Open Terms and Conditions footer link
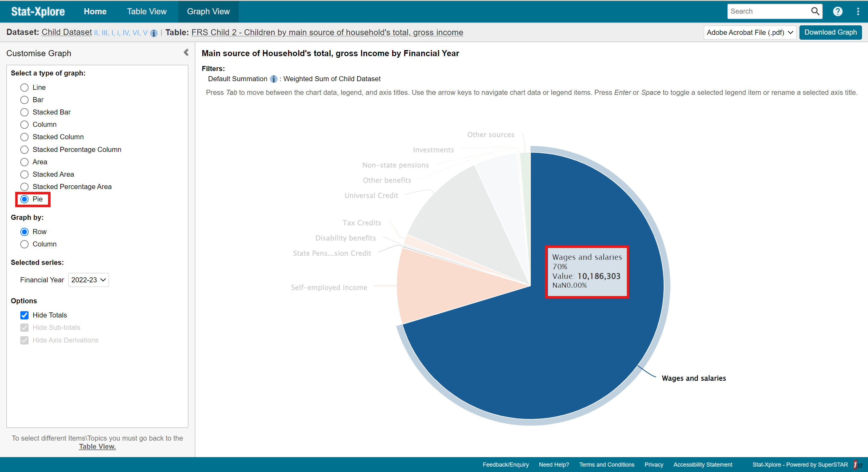 point(607,465)
